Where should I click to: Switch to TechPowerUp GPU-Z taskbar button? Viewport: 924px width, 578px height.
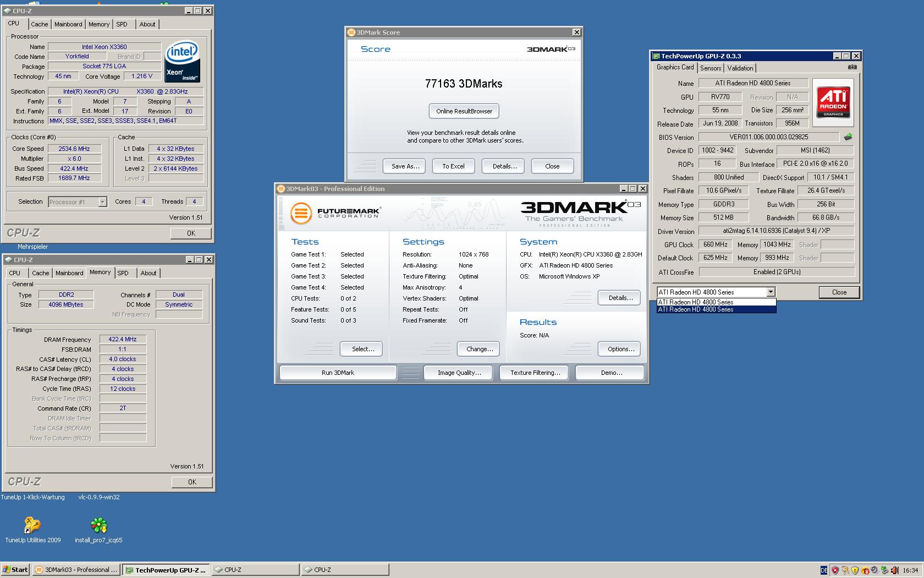point(166,570)
